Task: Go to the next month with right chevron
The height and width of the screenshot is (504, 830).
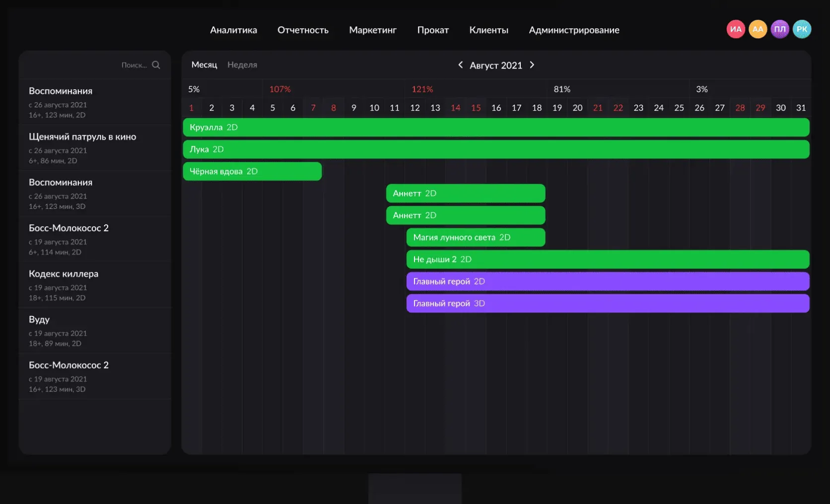Action: (x=532, y=65)
